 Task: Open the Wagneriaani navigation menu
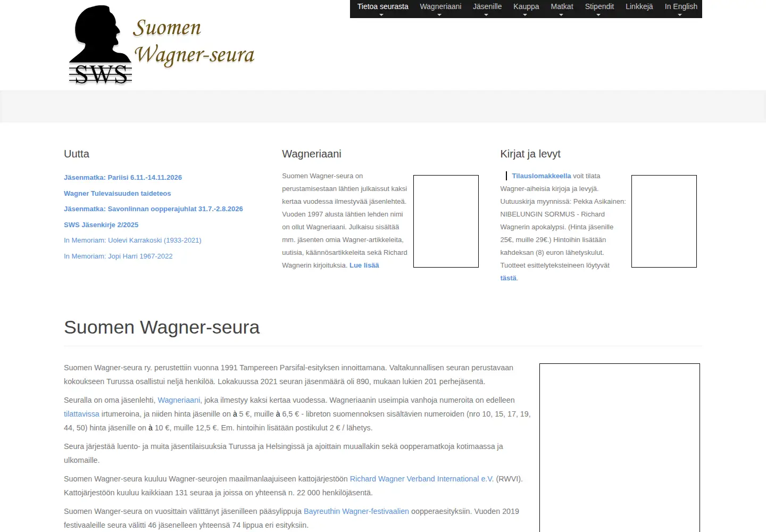coord(440,7)
